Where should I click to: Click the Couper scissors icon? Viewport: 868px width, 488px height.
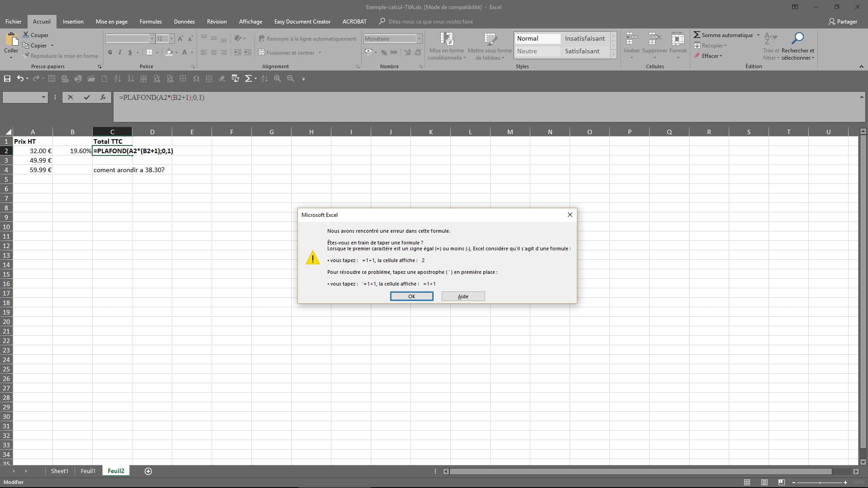pos(26,35)
